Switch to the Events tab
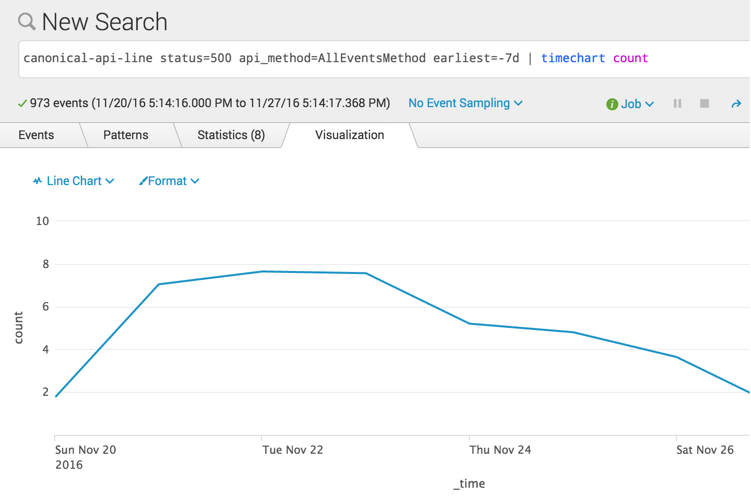Image resolution: width=751 pixels, height=501 pixels. 36,135
